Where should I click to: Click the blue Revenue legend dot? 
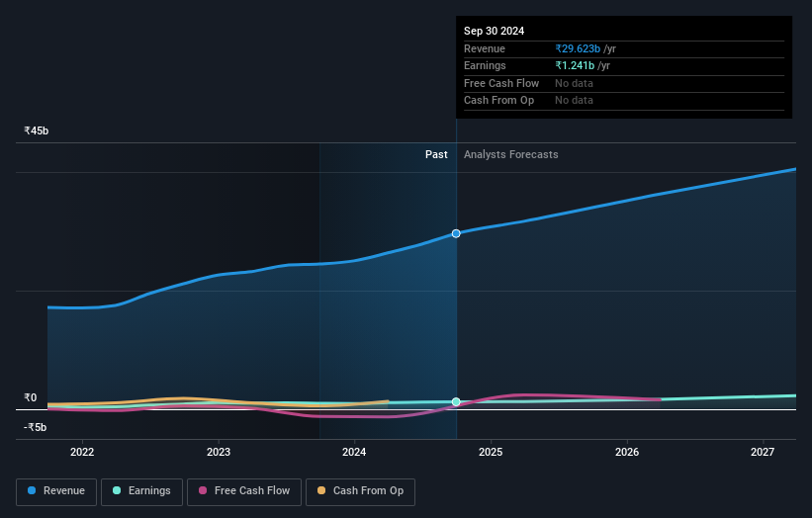tap(32, 490)
